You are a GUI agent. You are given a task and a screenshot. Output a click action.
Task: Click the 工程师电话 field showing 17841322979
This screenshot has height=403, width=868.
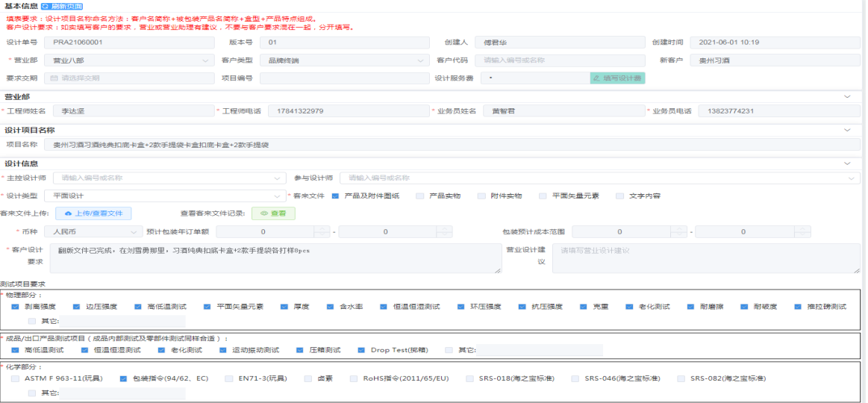pos(349,110)
